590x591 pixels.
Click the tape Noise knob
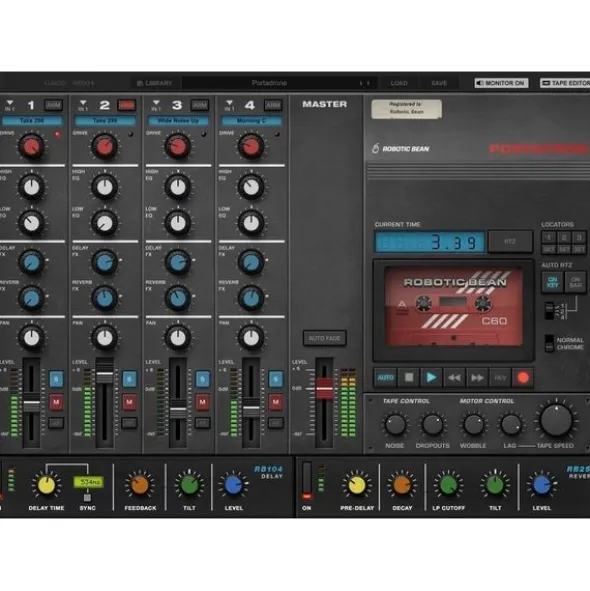(x=395, y=425)
